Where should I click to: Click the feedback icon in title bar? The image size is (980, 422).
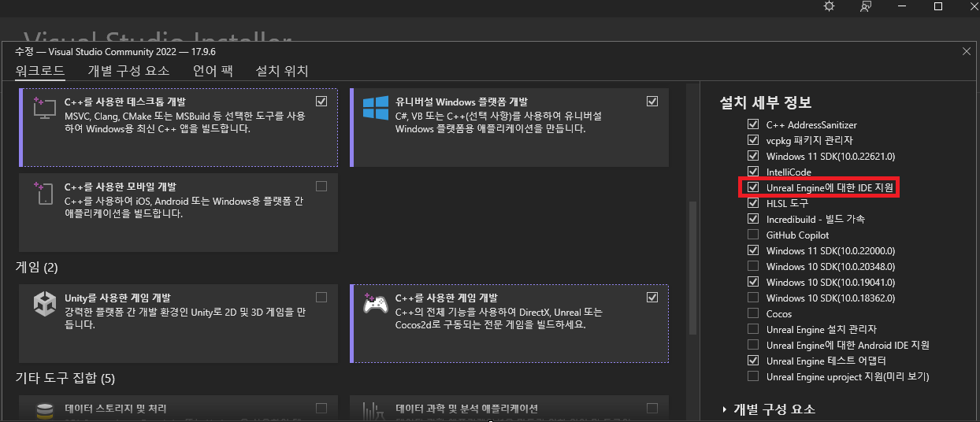[867, 6]
